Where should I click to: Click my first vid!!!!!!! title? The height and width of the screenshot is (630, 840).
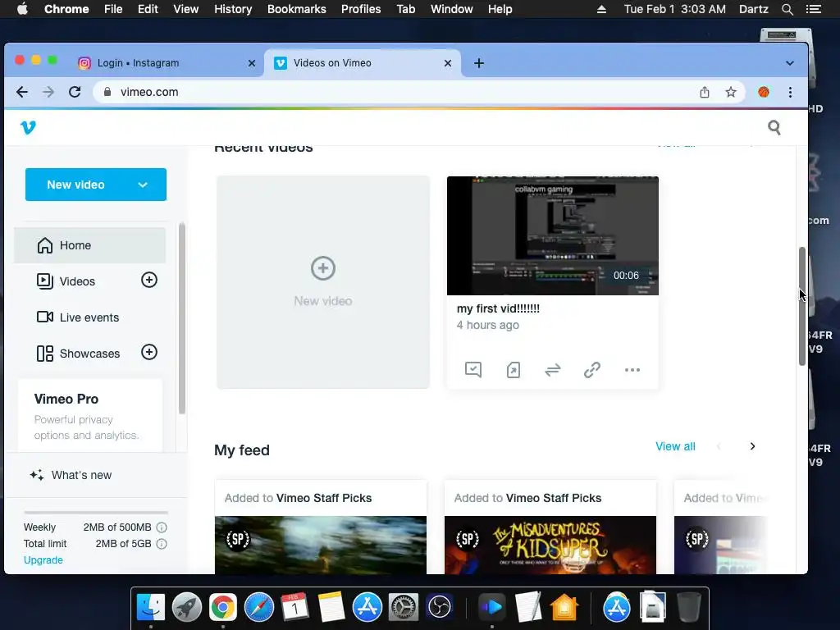498,308
